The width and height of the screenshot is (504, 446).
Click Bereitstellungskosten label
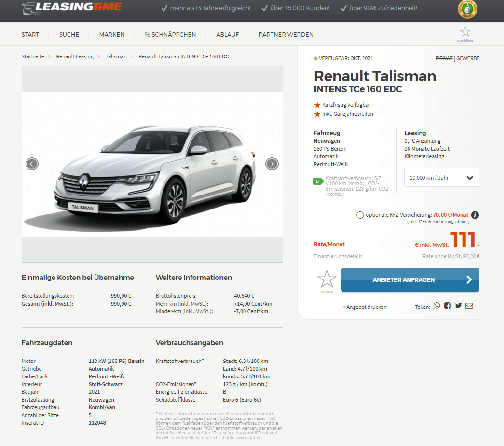(x=48, y=296)
